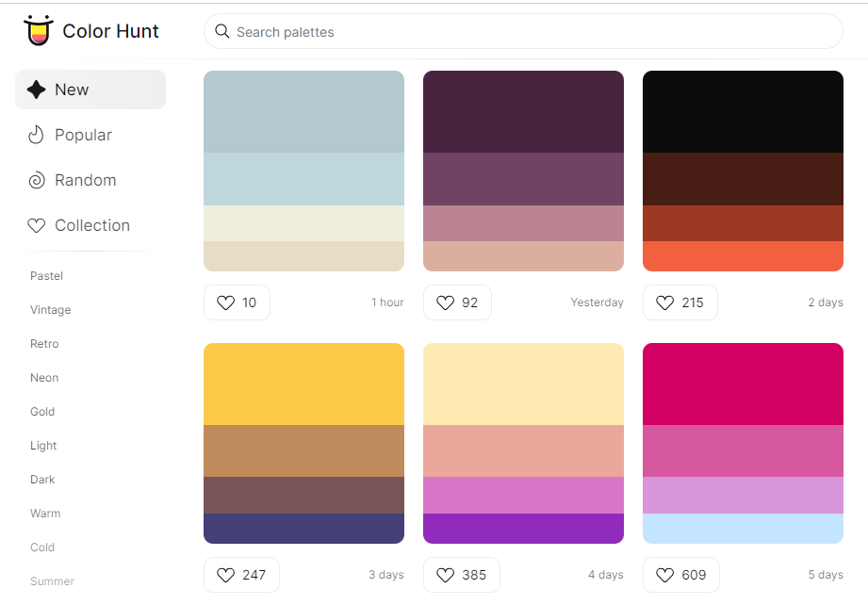This screenshot has height=605, width=868.
Task: Click the search magnifier icon
Action: [222, 31]
